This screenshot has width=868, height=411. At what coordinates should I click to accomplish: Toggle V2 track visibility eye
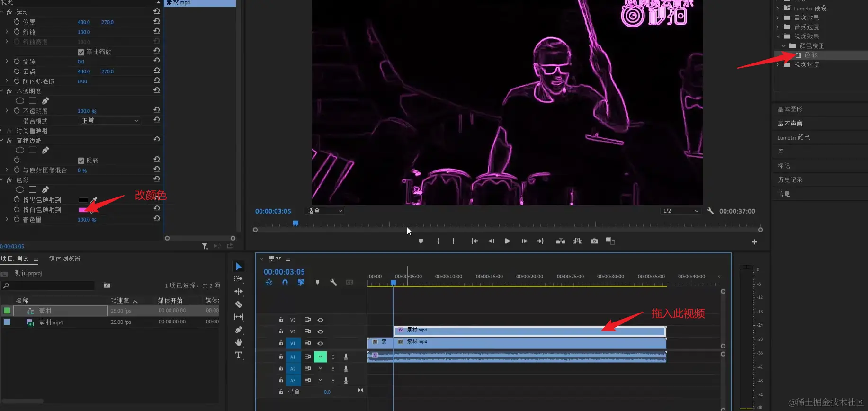[x=320, y=331]
